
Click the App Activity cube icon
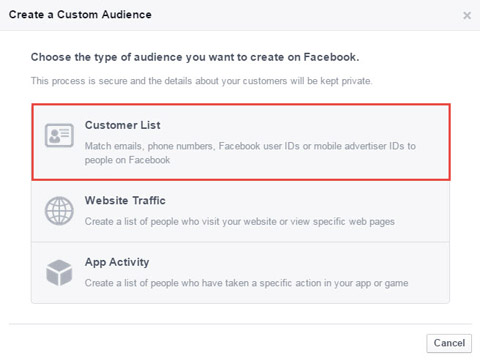[x=59, y=273]
